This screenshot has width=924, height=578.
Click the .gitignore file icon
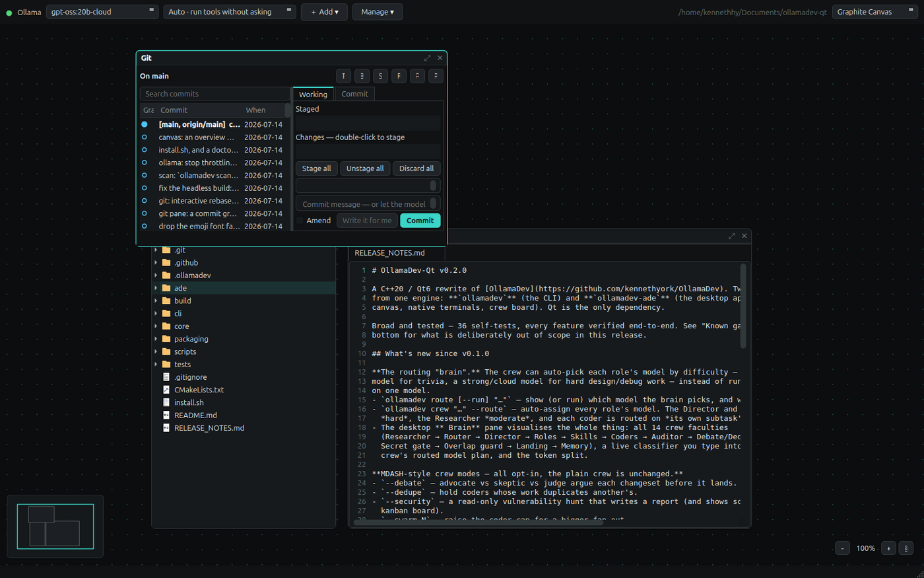pyautogui.click(x=166, y=377)
